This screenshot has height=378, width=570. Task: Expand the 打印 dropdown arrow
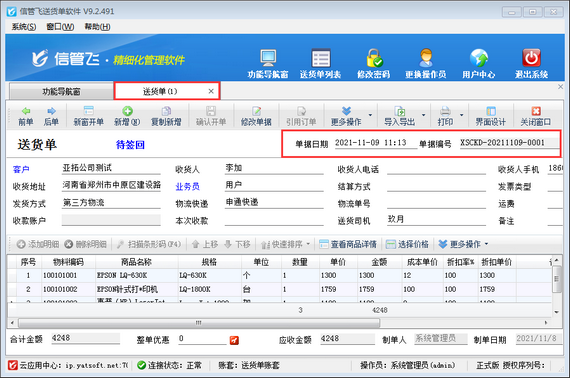coord(461,115)
